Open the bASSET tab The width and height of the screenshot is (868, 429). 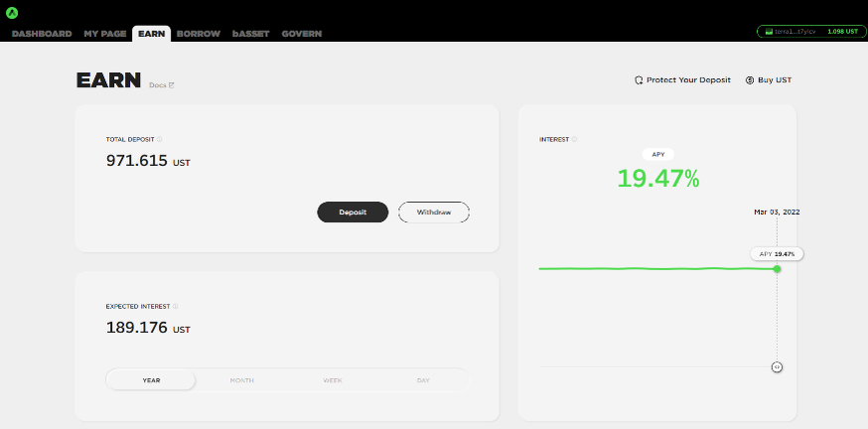pyautogui.click(x=251, y=34)
